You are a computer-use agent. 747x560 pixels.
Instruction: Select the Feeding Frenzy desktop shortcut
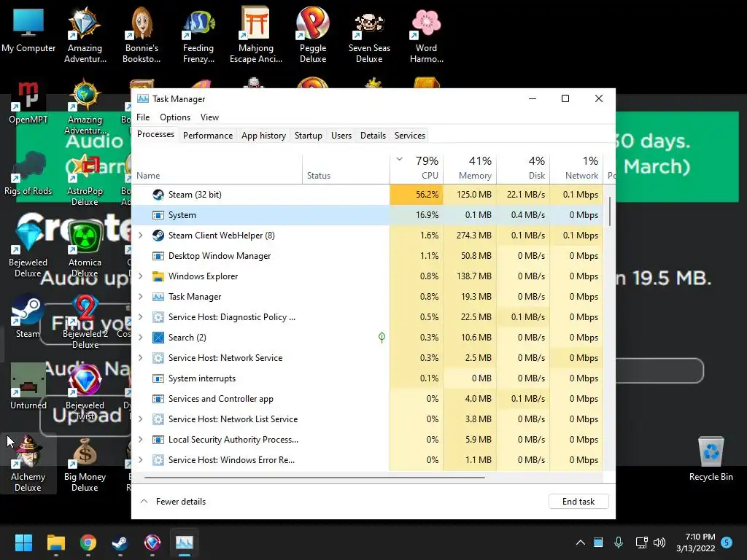coord(198,35)
